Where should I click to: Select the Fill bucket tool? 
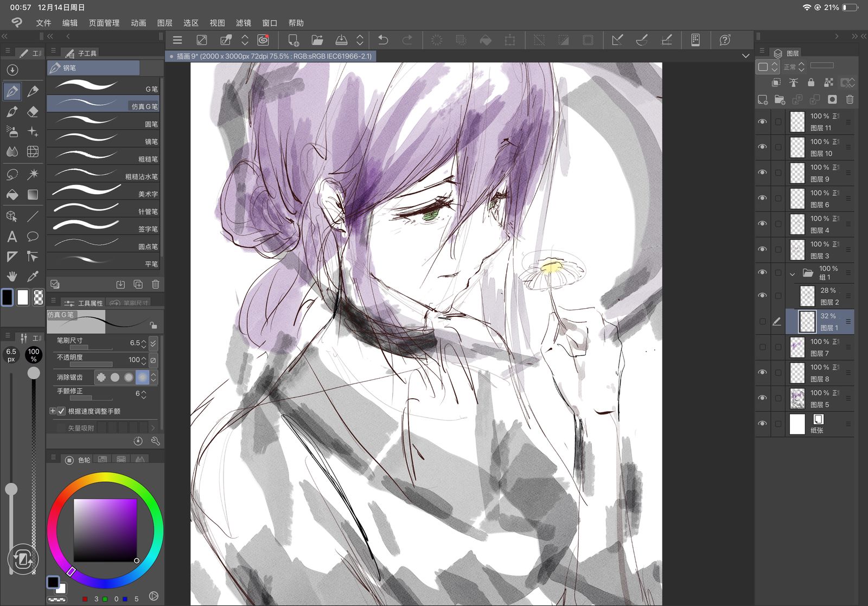click(x=12, y=194)
